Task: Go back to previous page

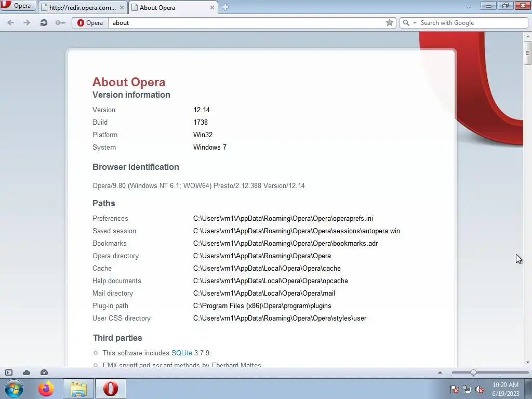Action: pyautogui.click(x=10, y=23)
